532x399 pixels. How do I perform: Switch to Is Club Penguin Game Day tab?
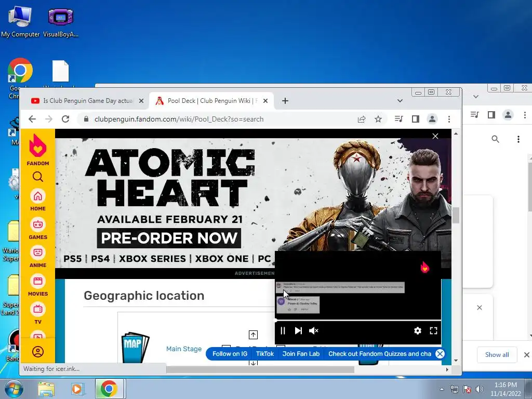pyautogui.click(x=88, y=101)
